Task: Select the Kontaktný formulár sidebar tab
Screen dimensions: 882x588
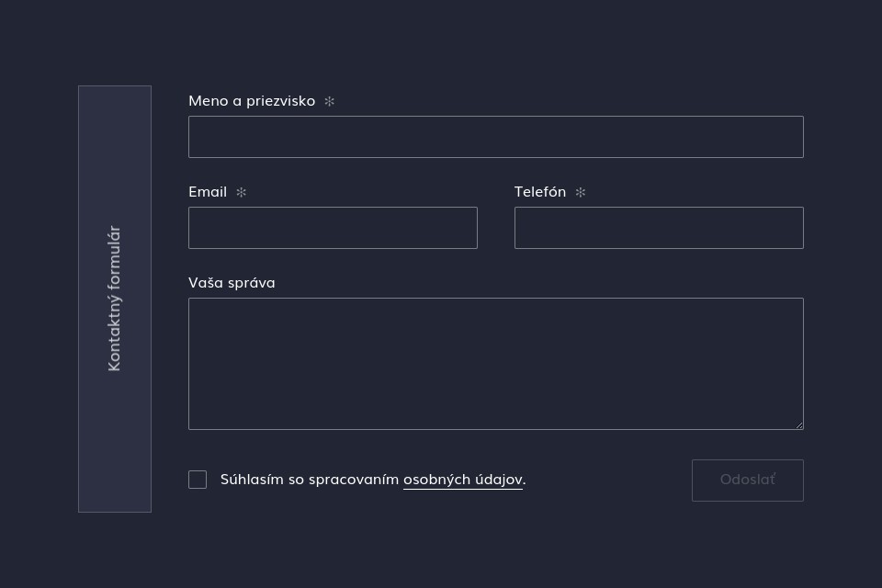Action: (114, 299)
